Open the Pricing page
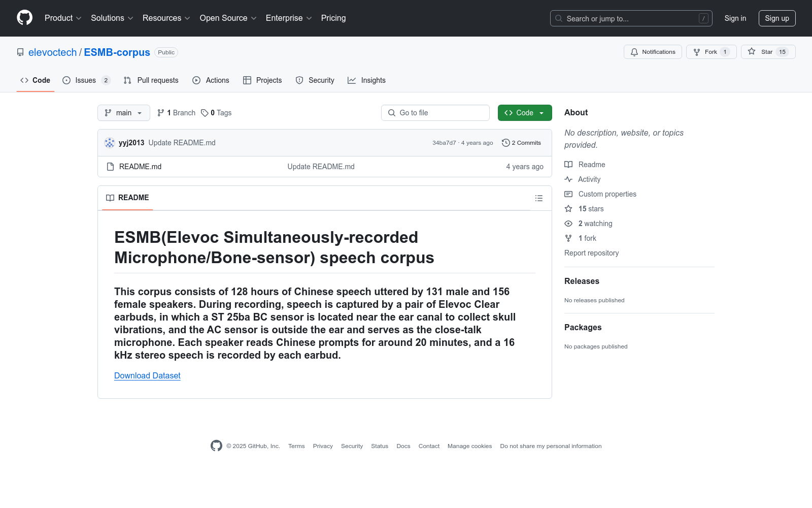Viewport: 812px width, 508px height. pos(333,18)
